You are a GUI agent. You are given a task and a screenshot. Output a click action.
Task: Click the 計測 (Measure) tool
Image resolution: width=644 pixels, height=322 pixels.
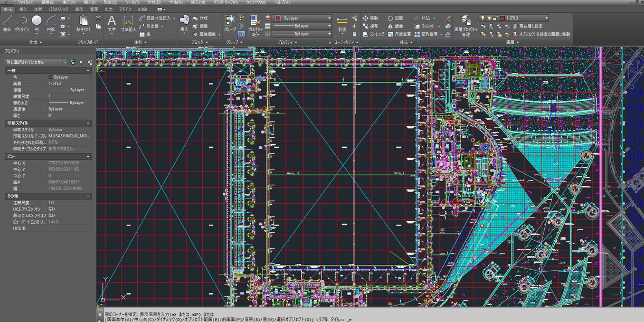coord(342,23)
